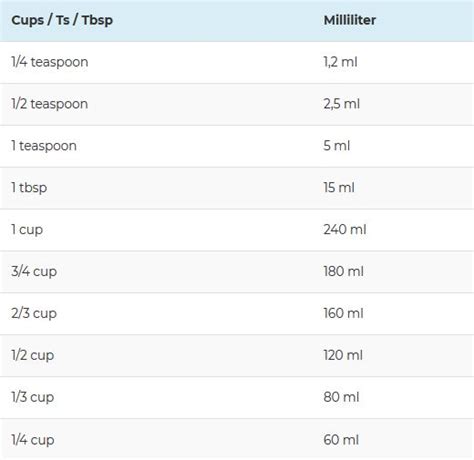Click the 'Cups / Ts / Tbsp' column header
Screen dimensions: 474x460
pyautogui.click(x=62, y=21)
